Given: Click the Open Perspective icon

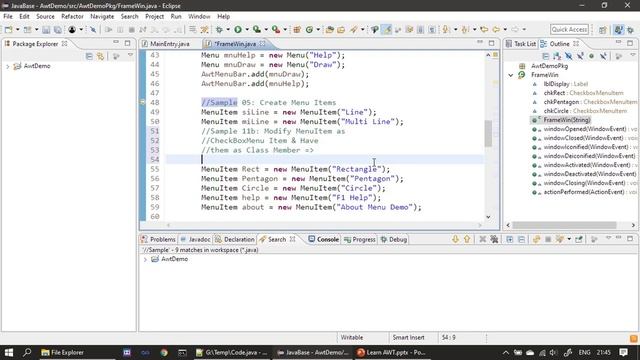Looking at the screenshot, I should click(603, 29).
